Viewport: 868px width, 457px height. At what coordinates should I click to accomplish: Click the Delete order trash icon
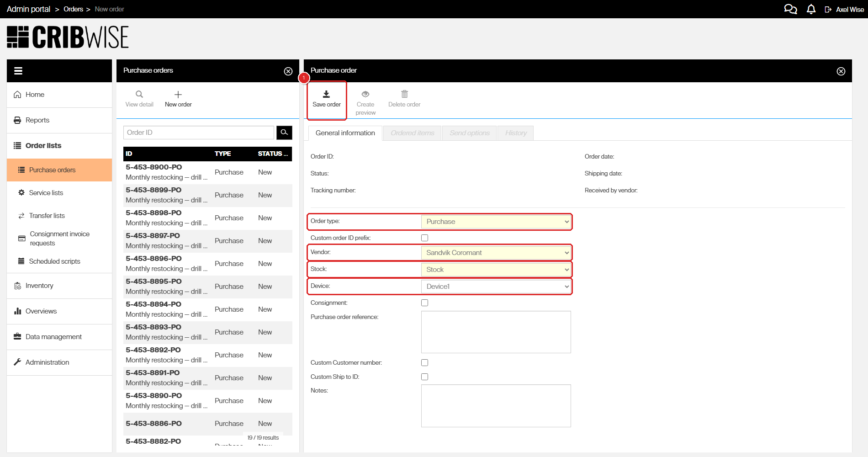coord(404,95)
